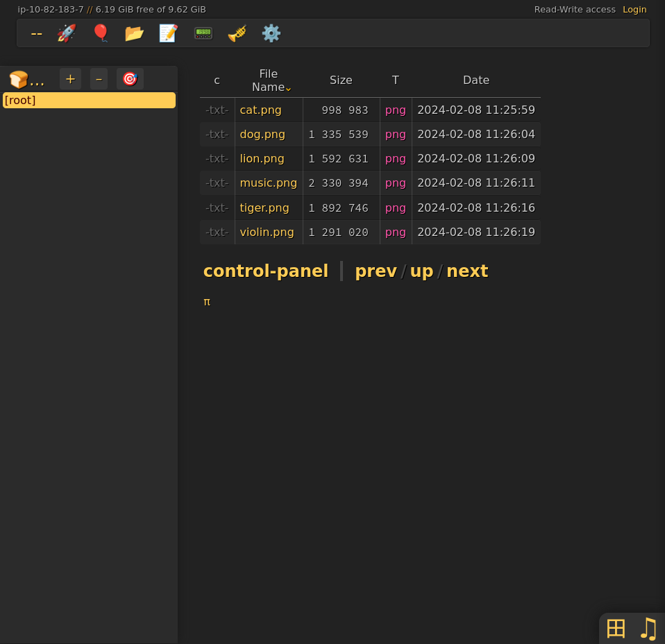Click size 1 892 746 of tiger.png
Screen dimensions: 665x644
339,208
